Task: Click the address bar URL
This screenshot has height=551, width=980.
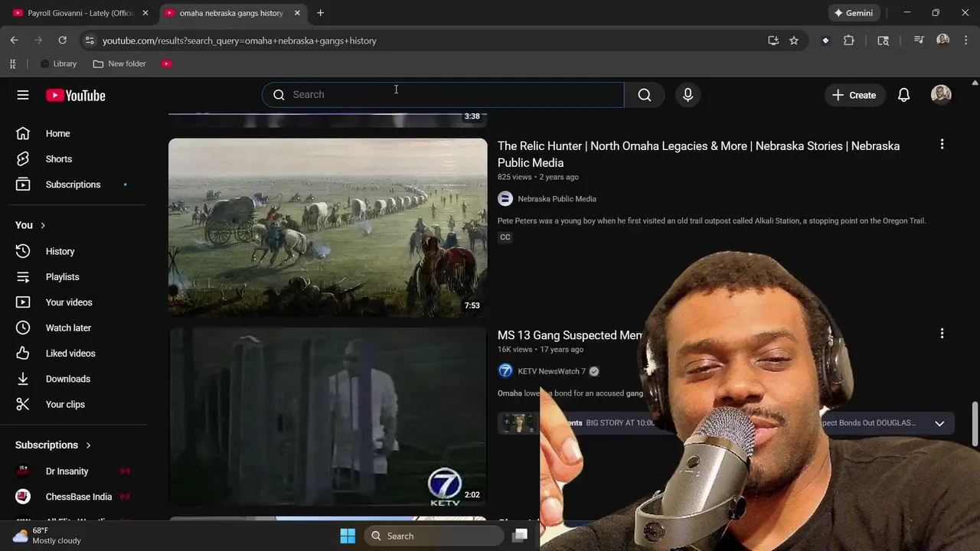Action: (240, 41)
